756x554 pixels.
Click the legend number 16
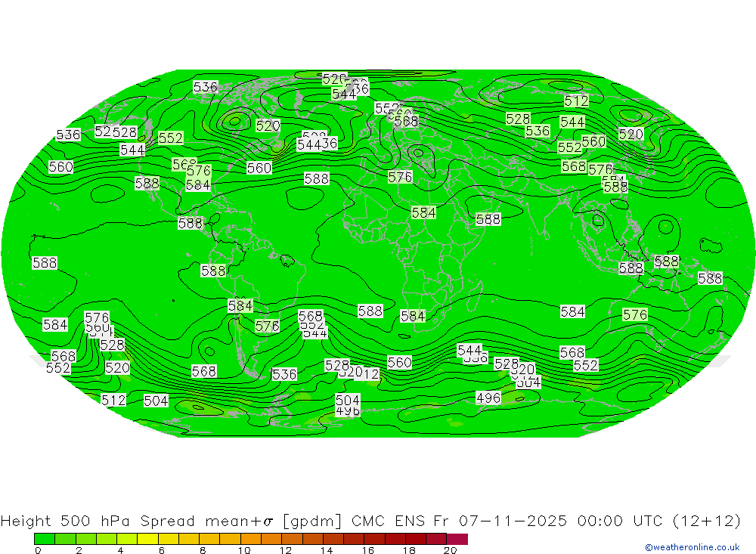pos(368,550)
